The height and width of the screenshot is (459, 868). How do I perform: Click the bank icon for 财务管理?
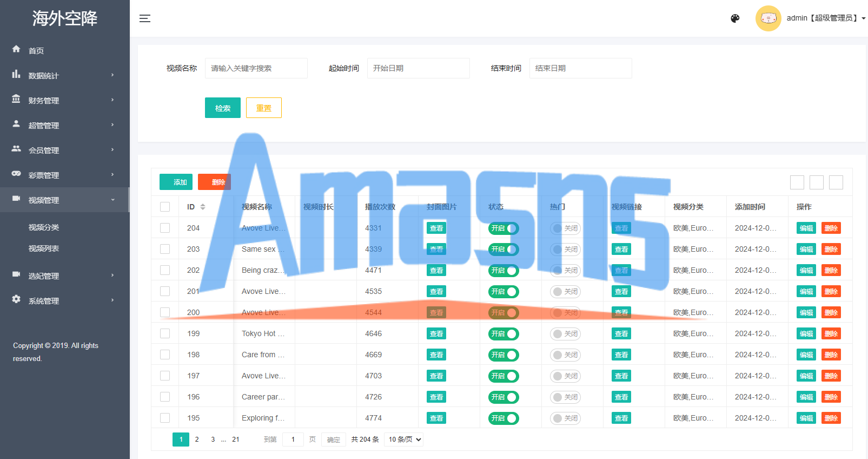tap(16, 99)
